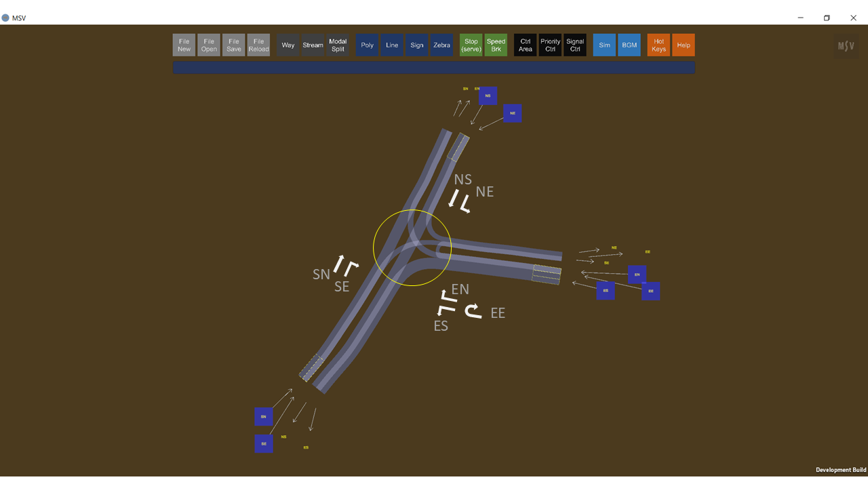The height and width of the screenshot is (488, 868).
Task: Open the Hot Keys reference
Action: (658, 45)
